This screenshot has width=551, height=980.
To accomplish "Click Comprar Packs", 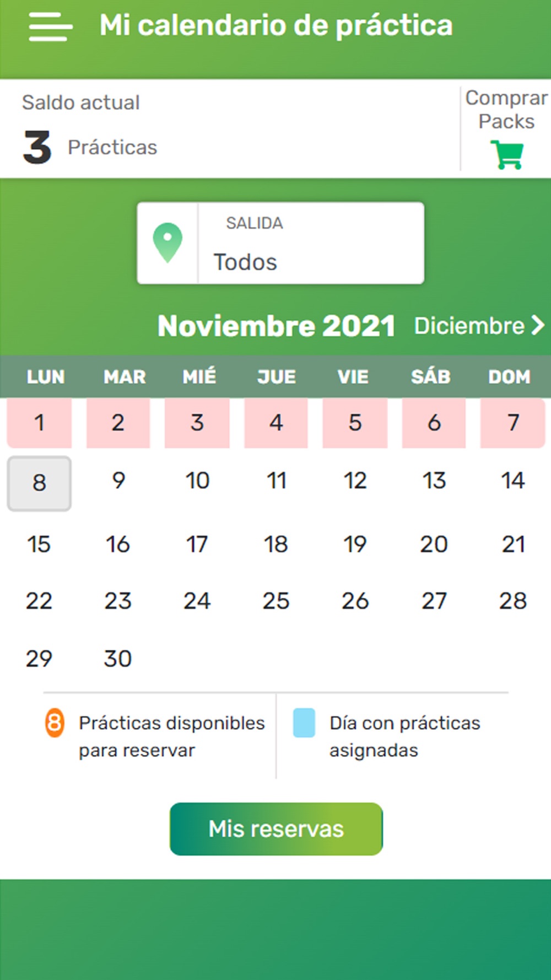I will click(x=506, y=128).
